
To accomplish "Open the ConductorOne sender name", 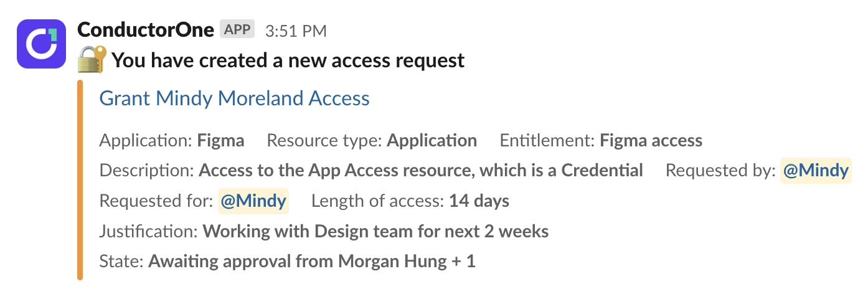I will [146, 29].
